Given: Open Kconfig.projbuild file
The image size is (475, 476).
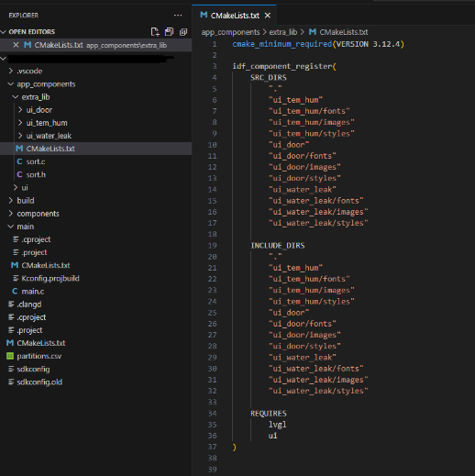Looking at the screenshot, I should tap(50, 278).
